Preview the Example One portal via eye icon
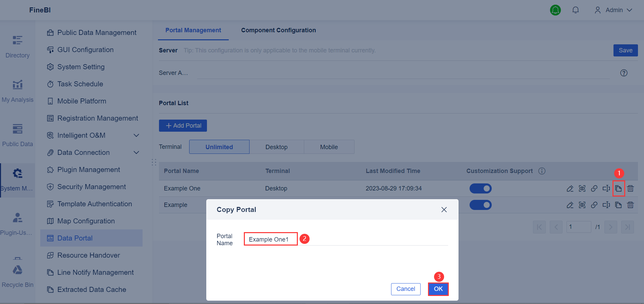Viewport: 644px width, 304px height. coord(582,188)
